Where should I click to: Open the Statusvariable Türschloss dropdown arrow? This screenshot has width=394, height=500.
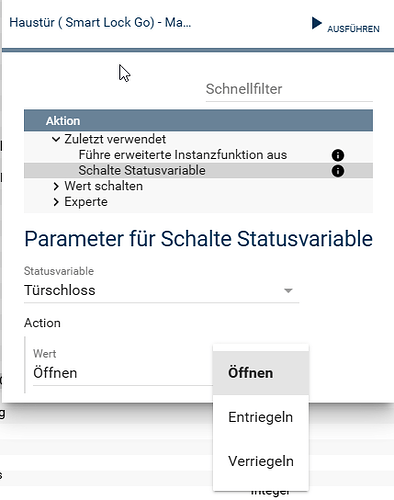[288, 290]
